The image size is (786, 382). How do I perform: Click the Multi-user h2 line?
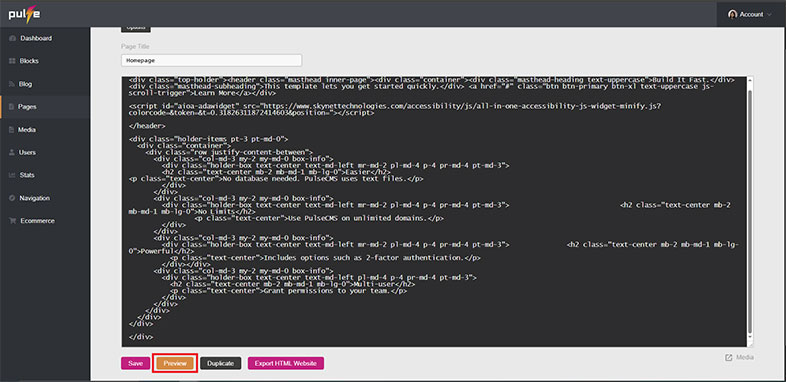292,284
